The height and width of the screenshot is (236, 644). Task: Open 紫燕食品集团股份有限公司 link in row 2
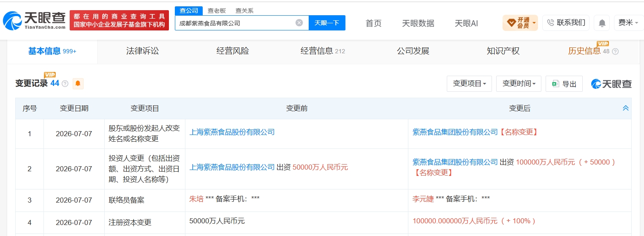[455, 162]
